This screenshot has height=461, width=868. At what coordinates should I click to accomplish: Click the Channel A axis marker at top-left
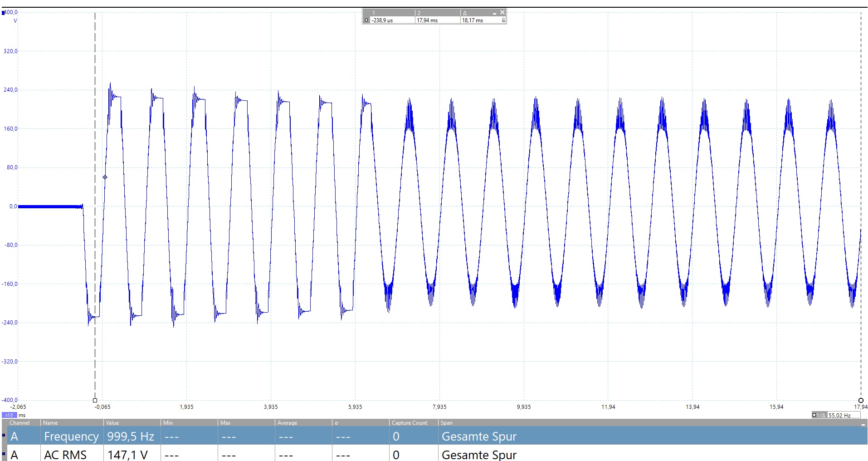point(4,13)
